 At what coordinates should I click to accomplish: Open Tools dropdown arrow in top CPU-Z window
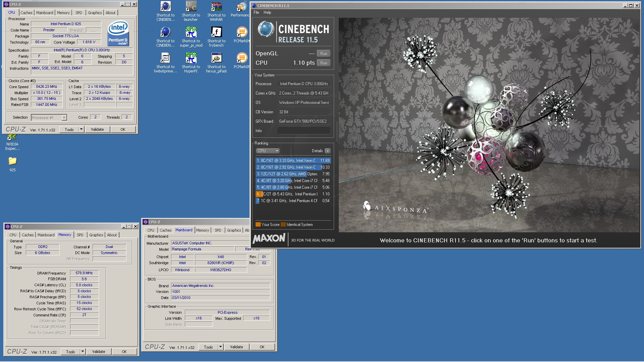[x=81, y=129]
